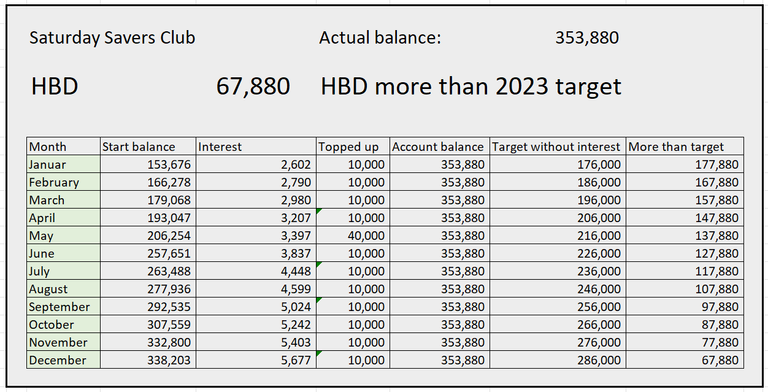This screenshot has height=392, width=768.
Task: Click the Actual balance label
Action: 380,38
